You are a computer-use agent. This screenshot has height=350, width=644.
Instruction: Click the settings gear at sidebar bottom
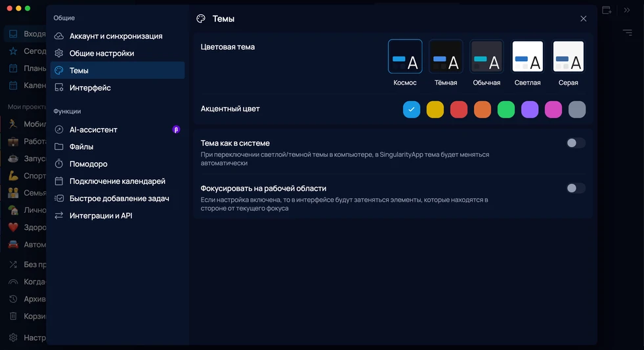[x=13, y=338]
